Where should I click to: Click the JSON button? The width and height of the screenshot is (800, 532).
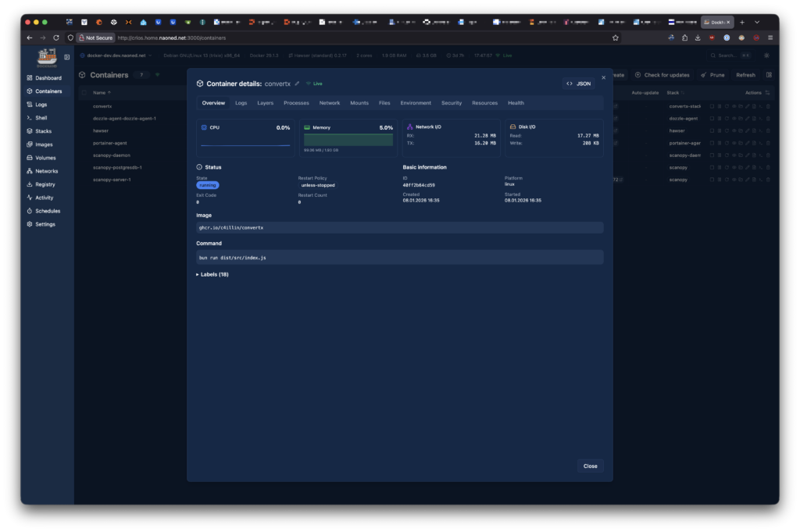[579, 83]
